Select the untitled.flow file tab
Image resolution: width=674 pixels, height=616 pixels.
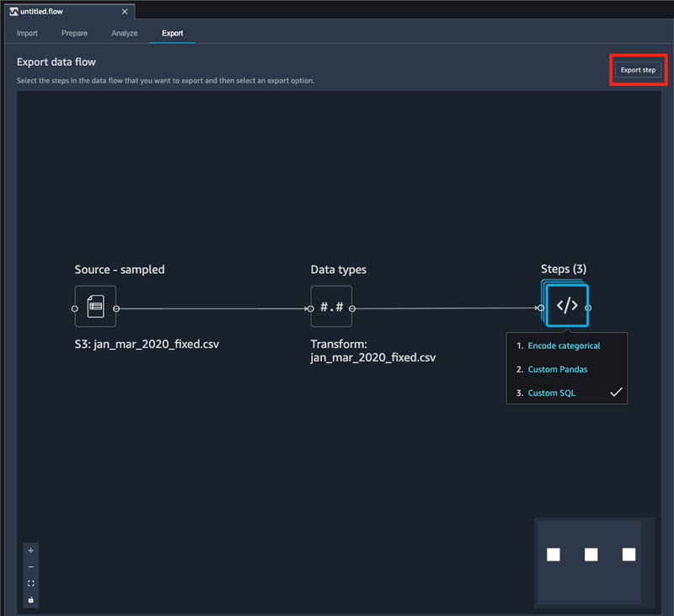[69, 12]
